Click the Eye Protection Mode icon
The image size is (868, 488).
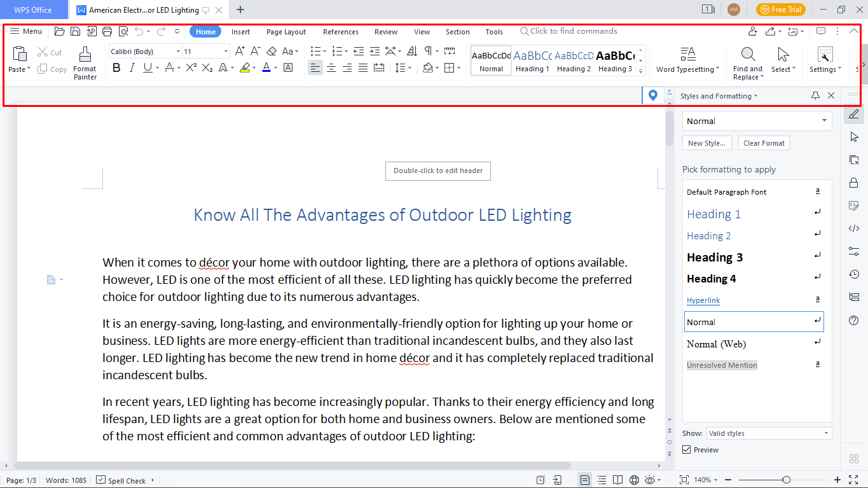pyautogui.click(x=650, y=479)
